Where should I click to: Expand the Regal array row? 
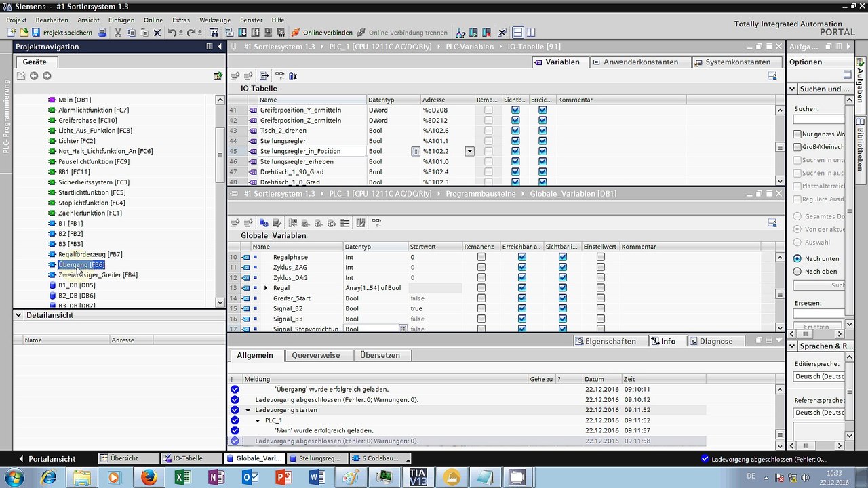tap(266, 288)
